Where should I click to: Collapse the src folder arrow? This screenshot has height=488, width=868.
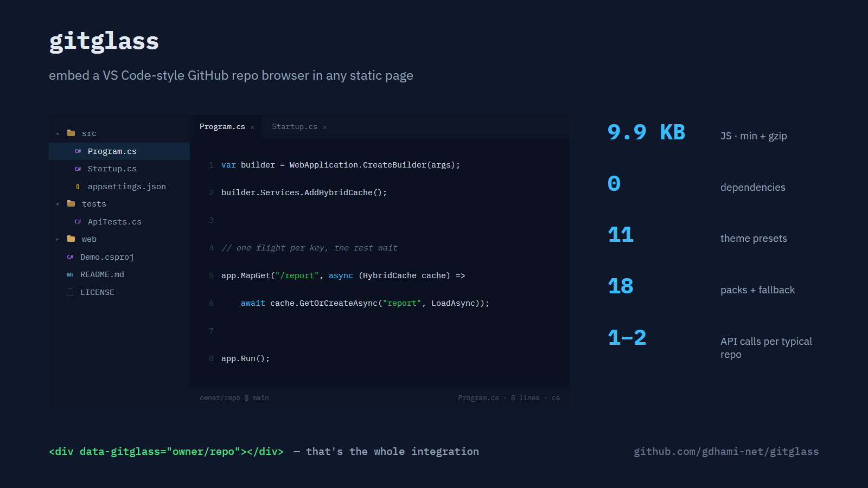click(58, 133)
